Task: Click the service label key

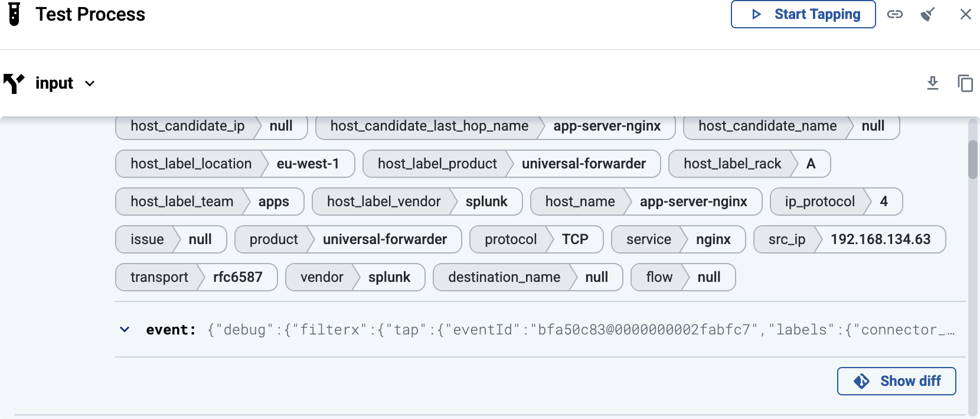Action: coord(648,239)
